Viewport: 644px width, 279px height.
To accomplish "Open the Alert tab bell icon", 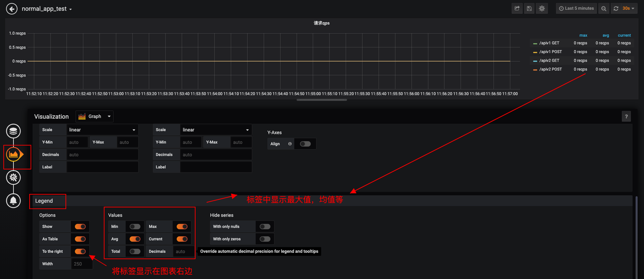I will 14,200.
